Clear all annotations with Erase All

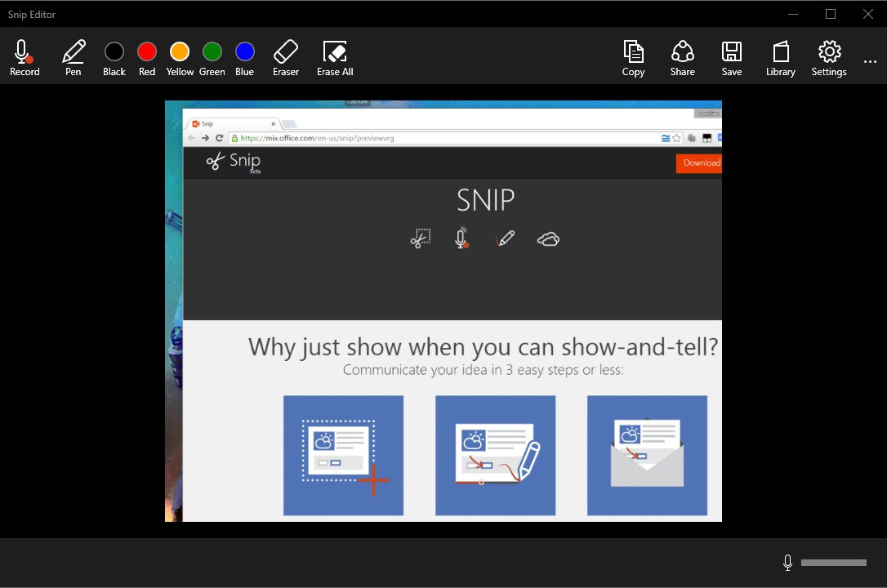tap(334, 57)
